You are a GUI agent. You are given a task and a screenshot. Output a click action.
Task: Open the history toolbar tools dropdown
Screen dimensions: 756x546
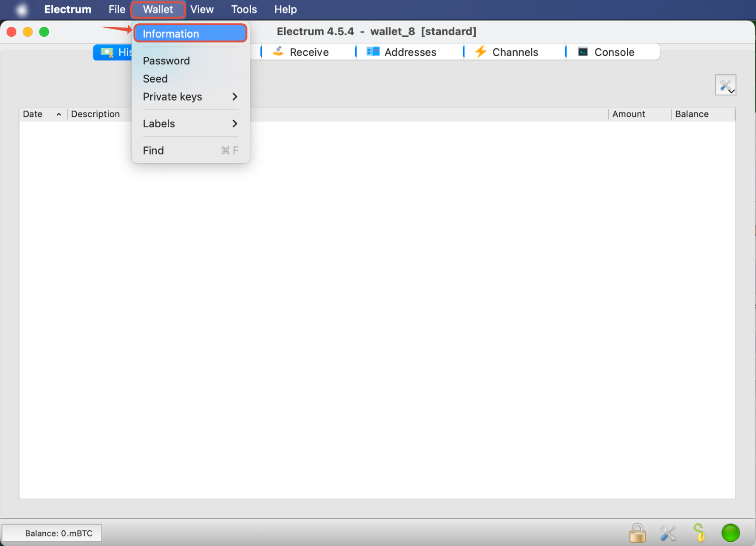(725, 85)
